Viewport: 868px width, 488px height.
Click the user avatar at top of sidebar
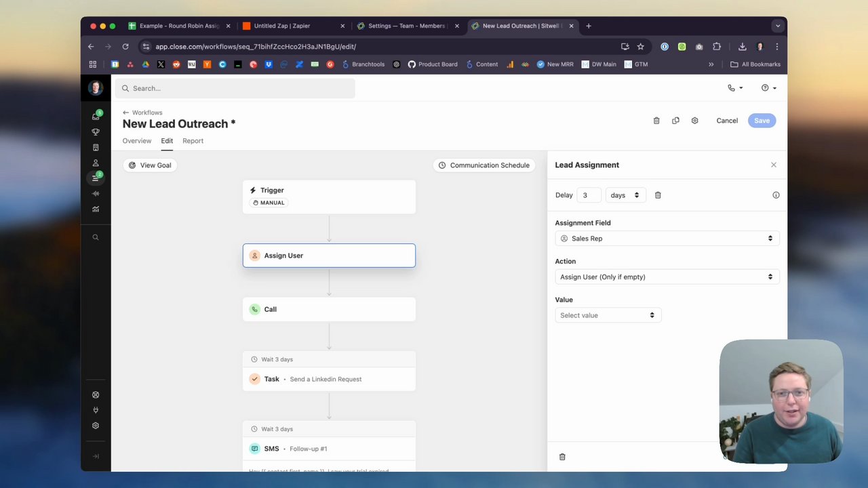tap(96, 88)
